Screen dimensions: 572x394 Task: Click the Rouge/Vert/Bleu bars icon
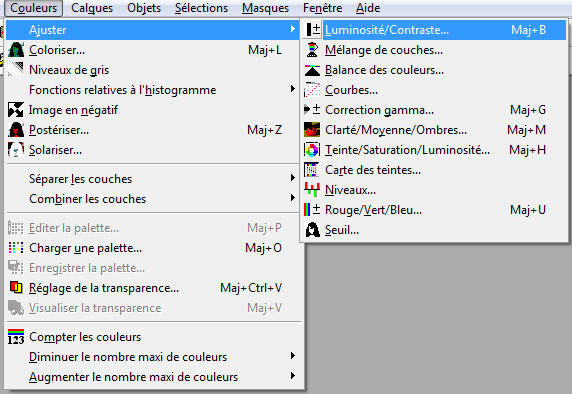click(312, 210)
